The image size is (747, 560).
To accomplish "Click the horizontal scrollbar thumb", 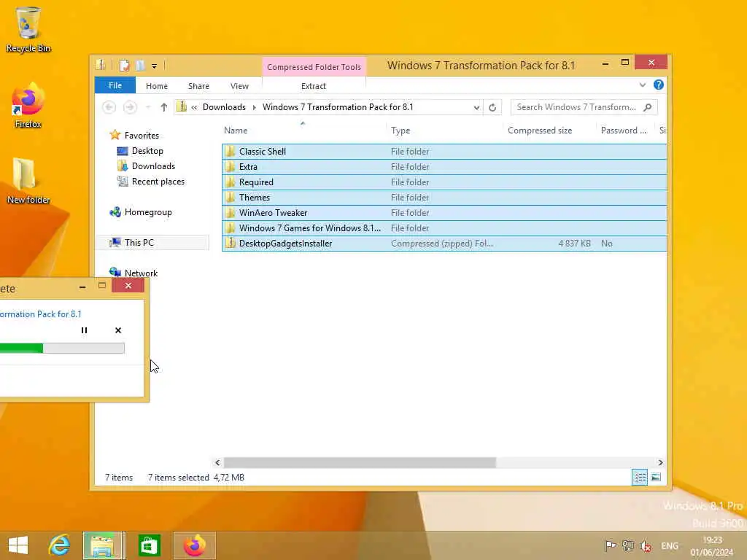I will pos(360,462).
